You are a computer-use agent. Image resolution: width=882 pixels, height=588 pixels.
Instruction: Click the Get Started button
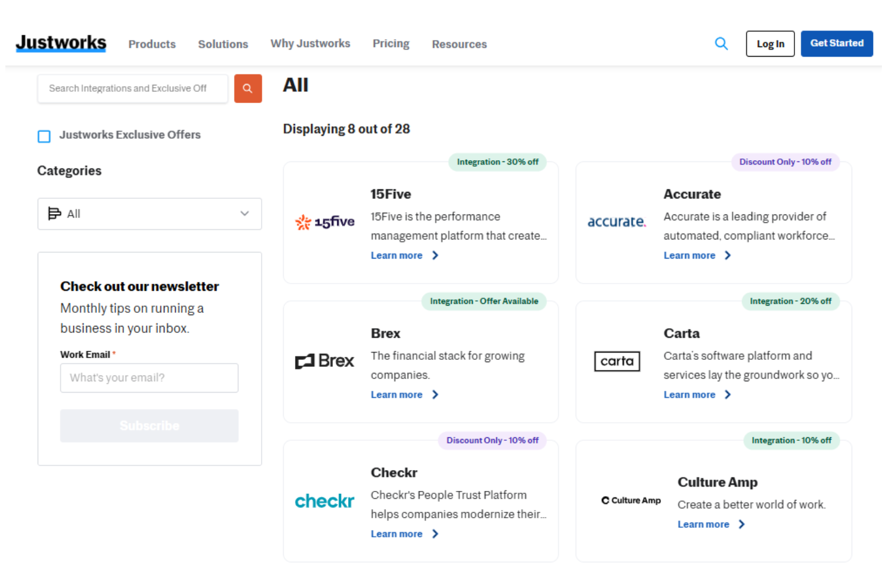pos(837,43)
